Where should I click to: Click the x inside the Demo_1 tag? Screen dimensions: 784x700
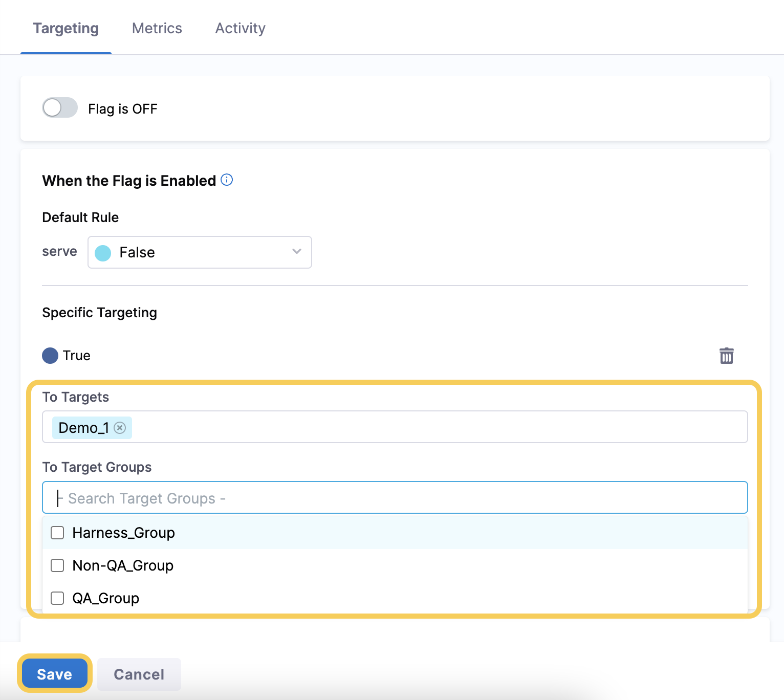pos(120,428)
